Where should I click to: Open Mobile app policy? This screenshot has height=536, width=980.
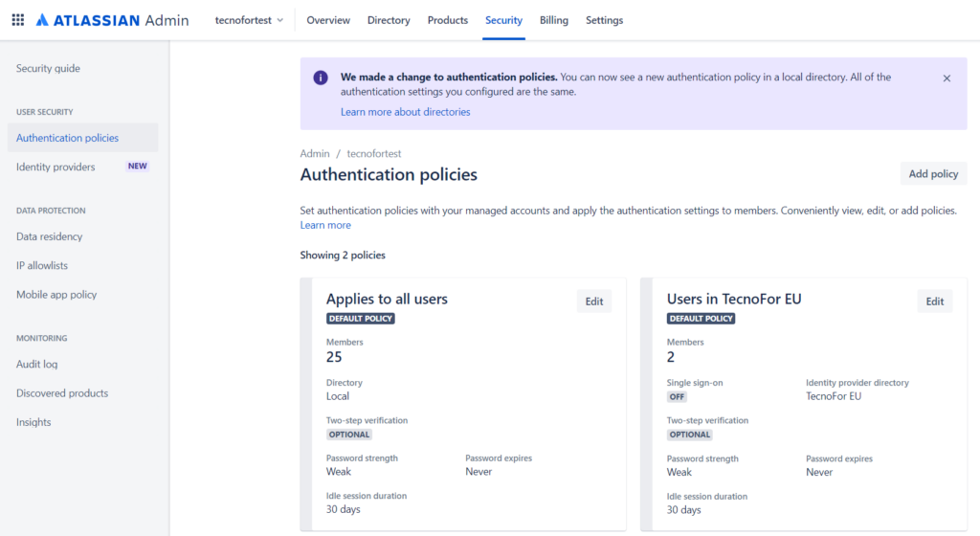(56, 294)
